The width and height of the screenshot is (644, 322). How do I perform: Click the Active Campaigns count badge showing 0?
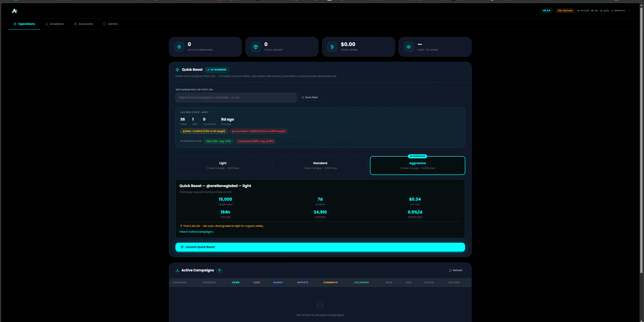pos(219,270)
